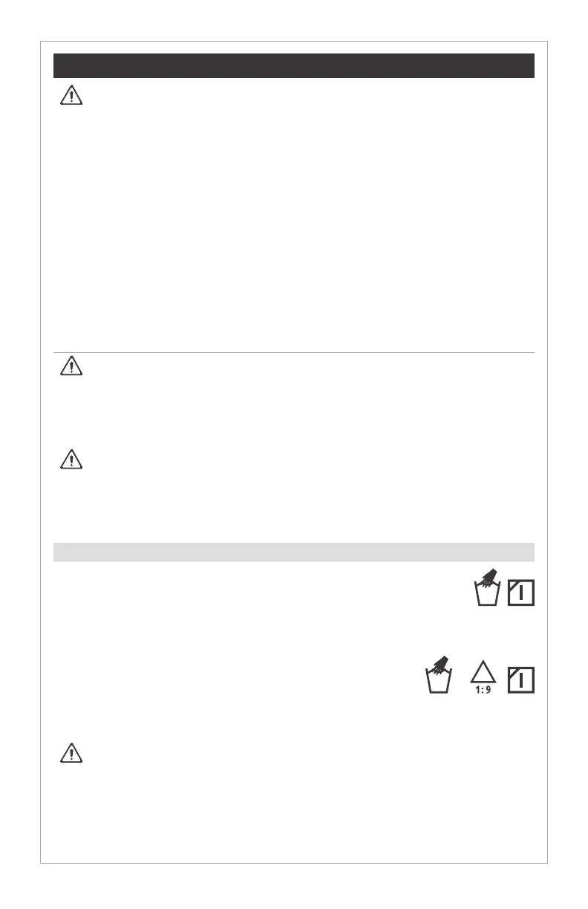Click the warning triangle below the care symbols
This screenshot has width=588, height=909.
(71, 754)
